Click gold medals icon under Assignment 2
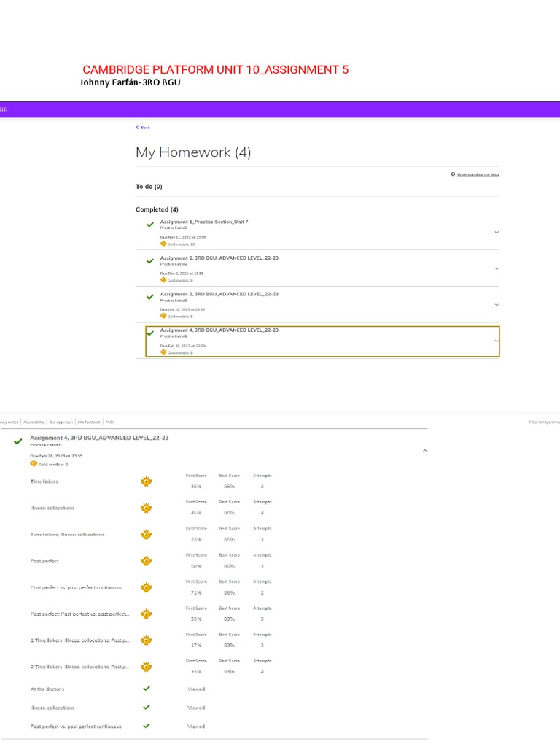Image resolution: width=560 pixels, height=747 pixels. click(x=163, y=280)
